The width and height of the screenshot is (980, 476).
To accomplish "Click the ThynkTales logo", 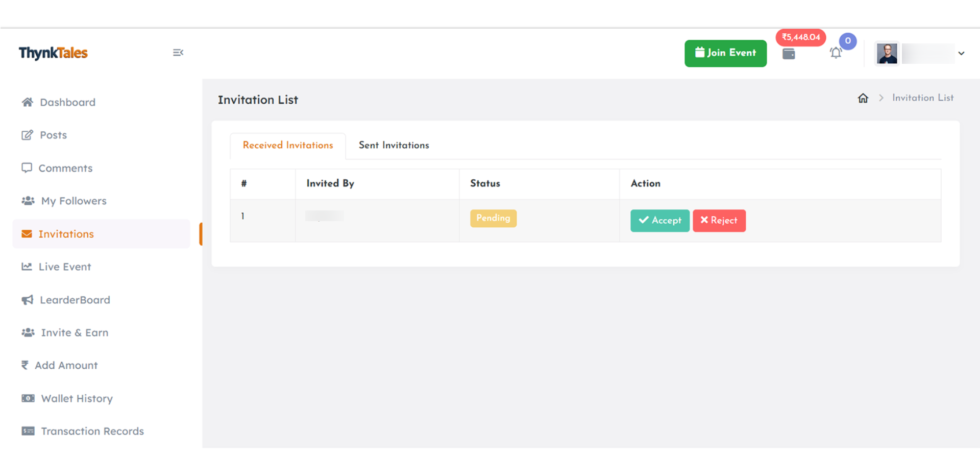I will coord(53,53).
